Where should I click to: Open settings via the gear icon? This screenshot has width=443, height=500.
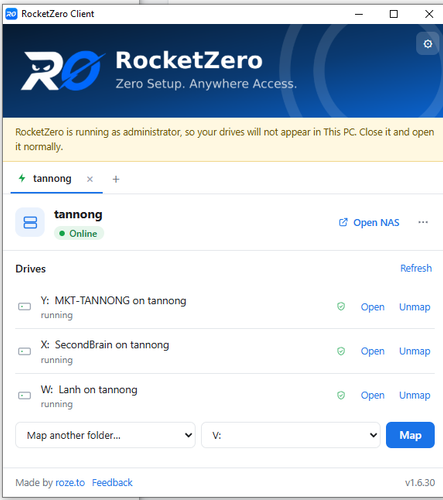(428, 44)
